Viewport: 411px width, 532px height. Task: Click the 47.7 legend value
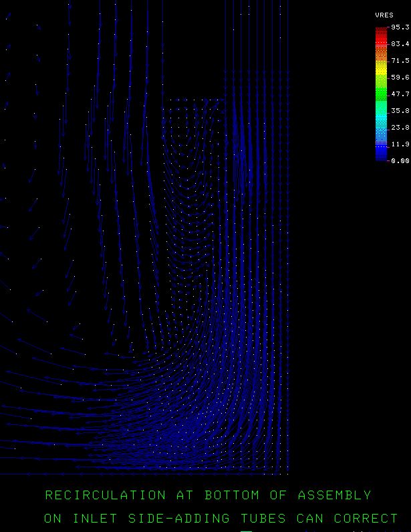click(x=400, y=94)
